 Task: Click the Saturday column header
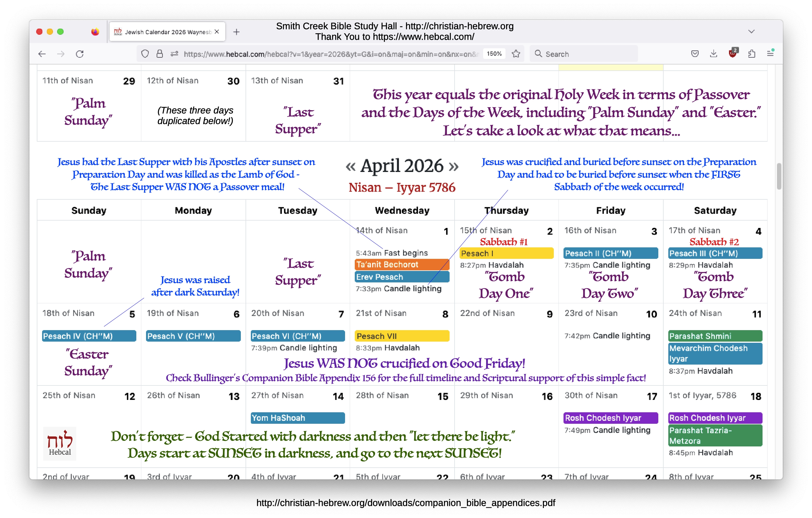pyautogui.click(x=715, y=211)
